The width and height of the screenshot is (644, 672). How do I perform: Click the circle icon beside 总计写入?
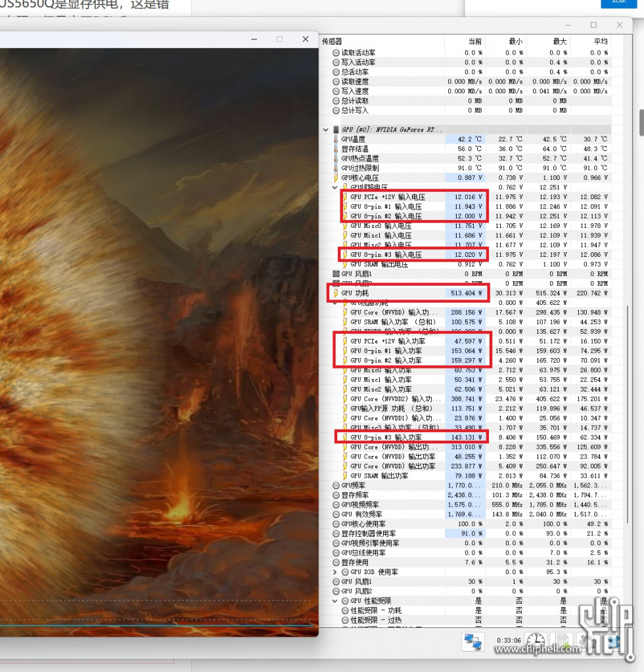[x=336, y=110]
